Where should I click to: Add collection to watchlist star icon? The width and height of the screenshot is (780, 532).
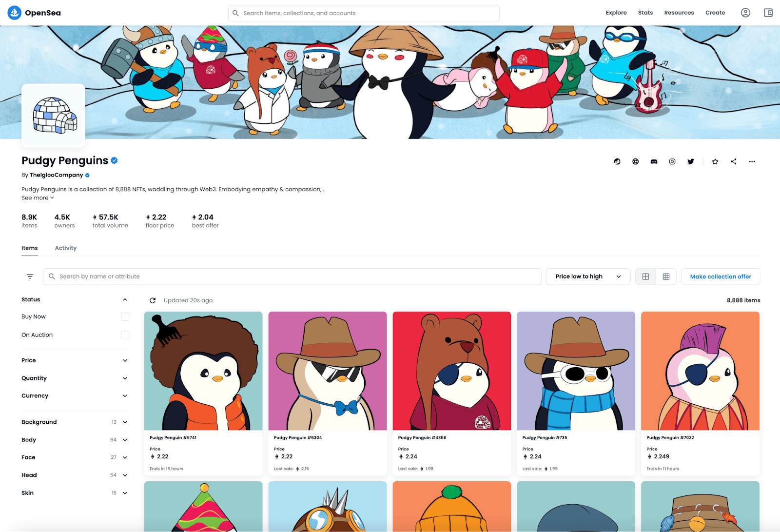715,161
